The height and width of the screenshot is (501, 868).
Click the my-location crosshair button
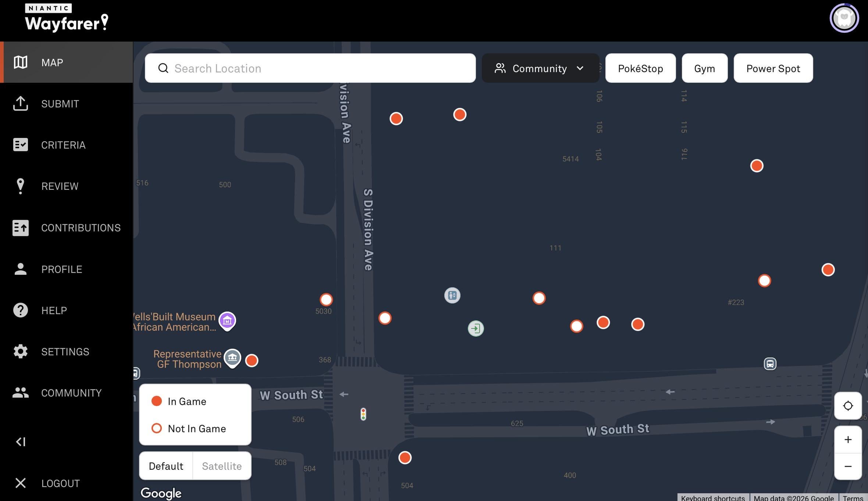tap(848, 406)
